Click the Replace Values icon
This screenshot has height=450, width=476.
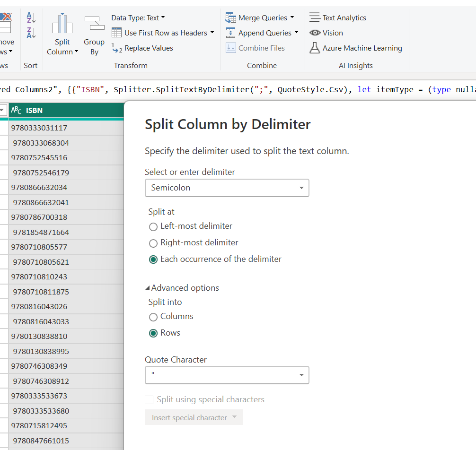coord(116,48)
